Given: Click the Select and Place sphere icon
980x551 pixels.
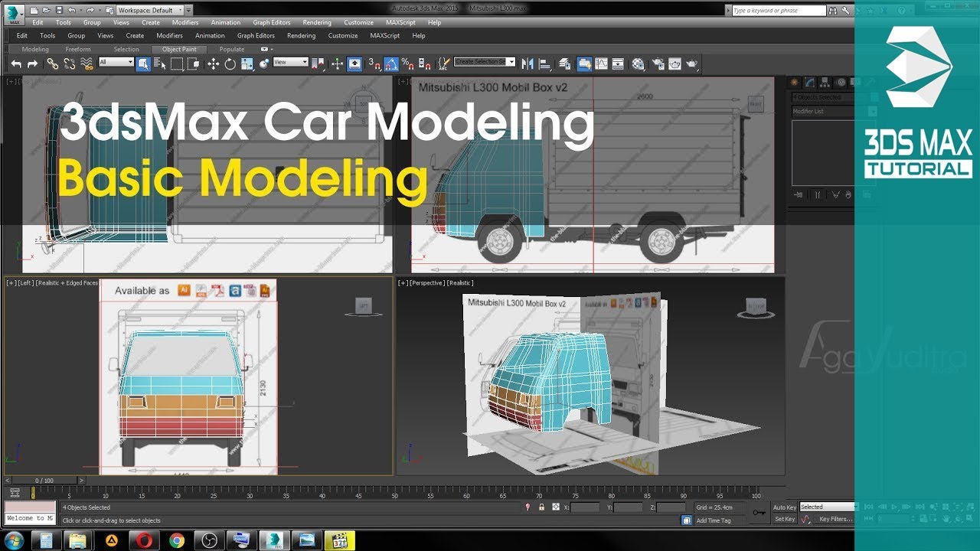Looking at the screenshot, I should (x=263, y=64).
